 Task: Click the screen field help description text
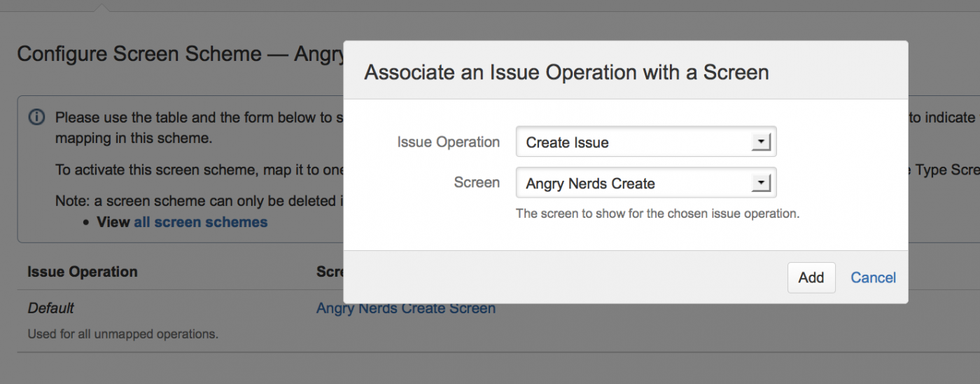click(x=657, y=214)
